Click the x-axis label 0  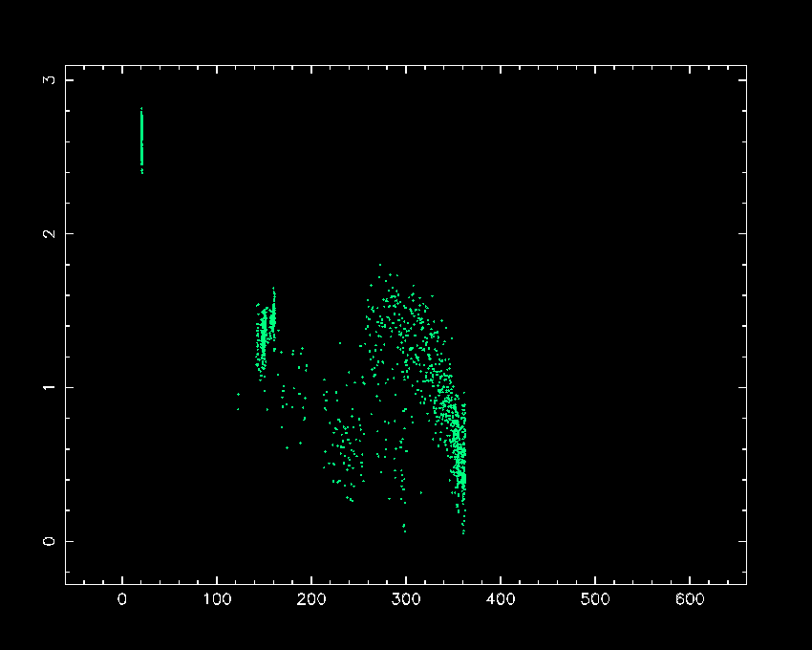coord(122,599)
